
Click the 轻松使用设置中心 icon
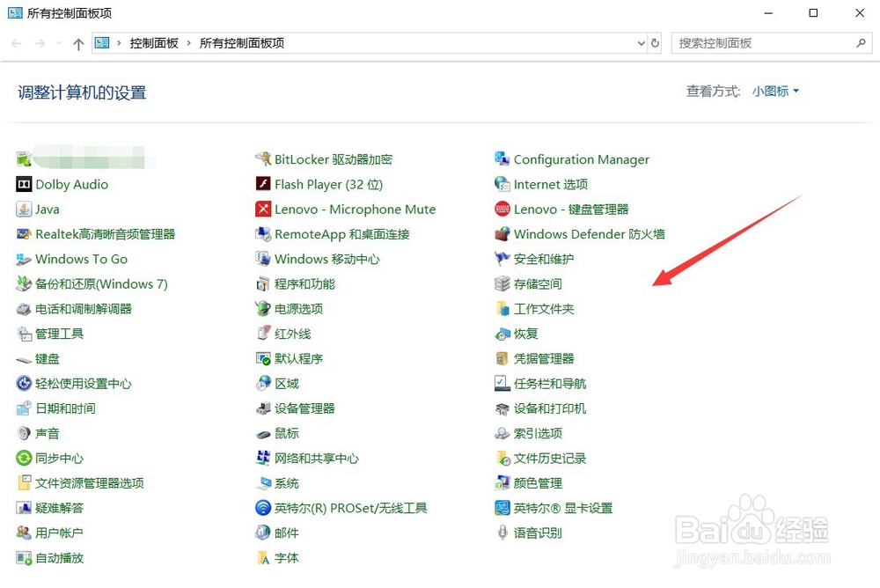click(x=24, y=384)
